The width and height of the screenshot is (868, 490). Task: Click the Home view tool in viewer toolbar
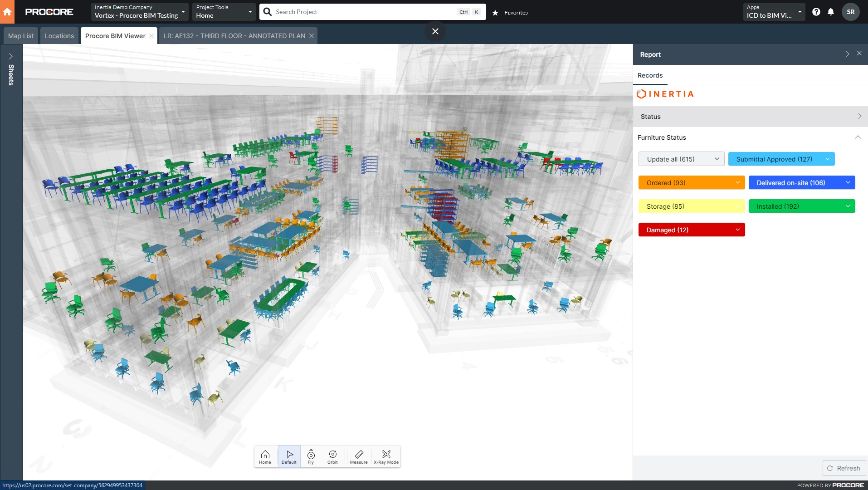click(265, 456)
